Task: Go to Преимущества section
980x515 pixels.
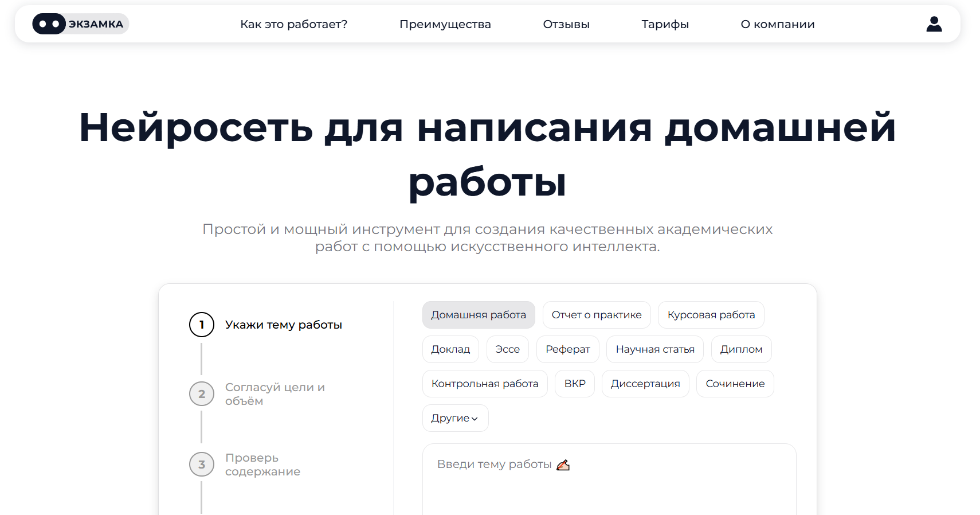Action: 445,24
